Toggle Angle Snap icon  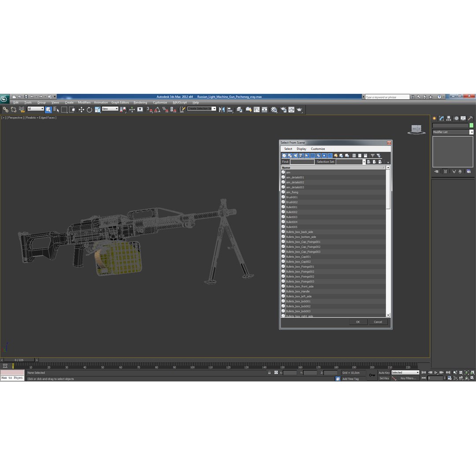click(x=157, y=110)
